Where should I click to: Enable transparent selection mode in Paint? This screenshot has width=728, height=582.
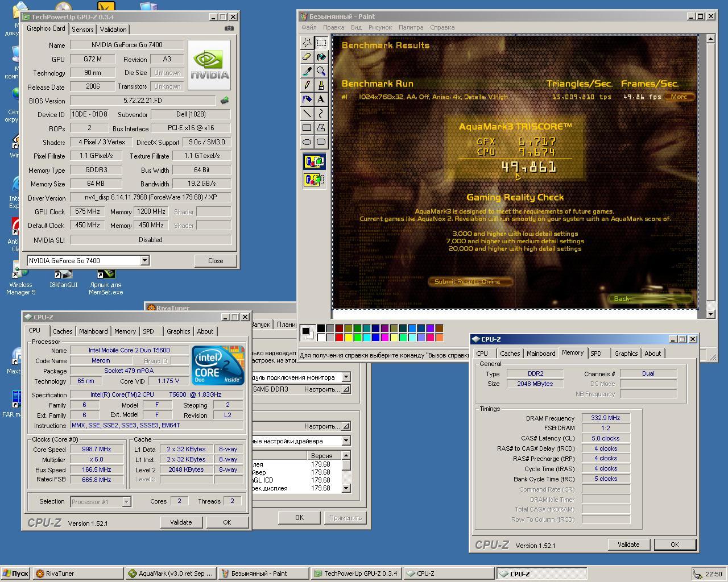314,180
